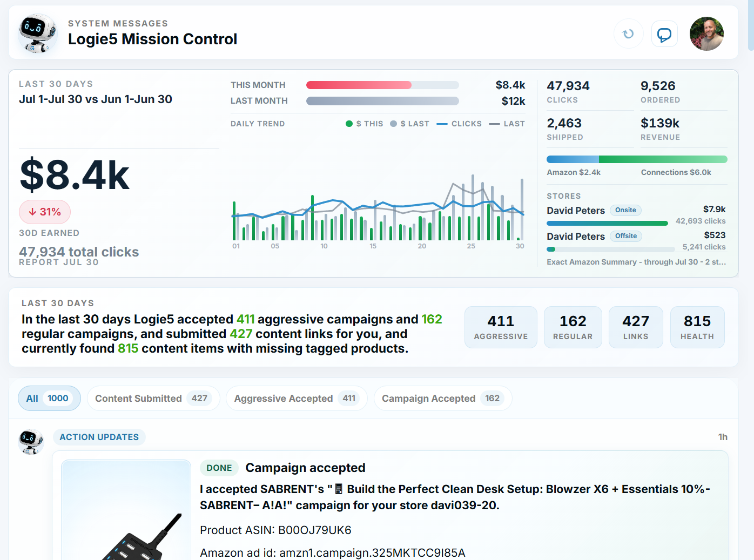This screenshot has height=560, width=754.
Task: Click the 'Campaign accepted' heading
Action: pos(305,468)
